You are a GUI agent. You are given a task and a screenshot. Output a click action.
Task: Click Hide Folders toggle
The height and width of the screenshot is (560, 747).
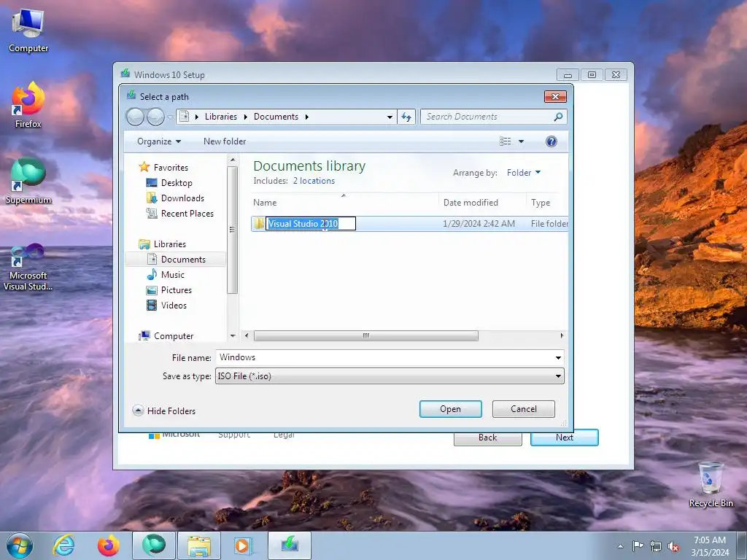pyautogui.click(x=164, y=411)
